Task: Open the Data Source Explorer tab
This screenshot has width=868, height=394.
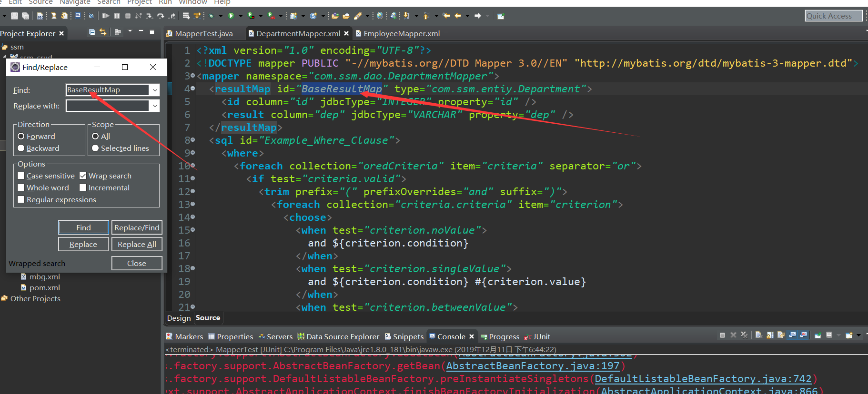Action: tap(338, 336)
